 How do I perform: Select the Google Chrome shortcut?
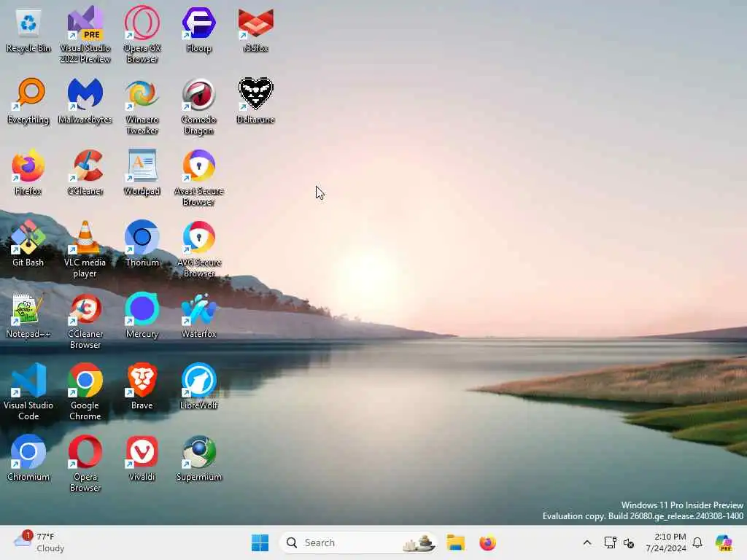[x=85, y=392]
